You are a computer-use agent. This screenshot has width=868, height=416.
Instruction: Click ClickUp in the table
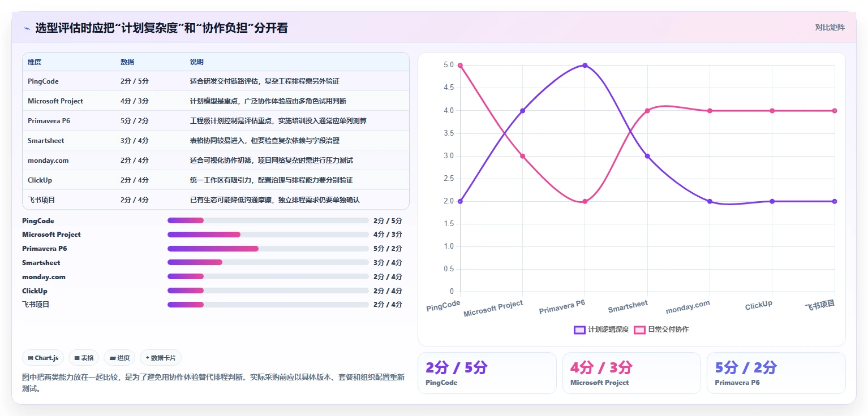pos(40,180)
